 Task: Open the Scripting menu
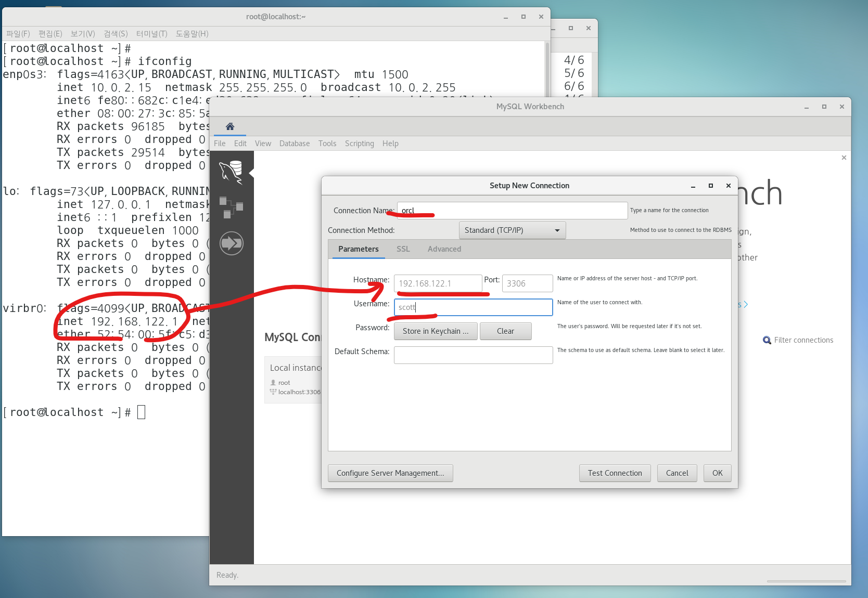click(360, 144)
